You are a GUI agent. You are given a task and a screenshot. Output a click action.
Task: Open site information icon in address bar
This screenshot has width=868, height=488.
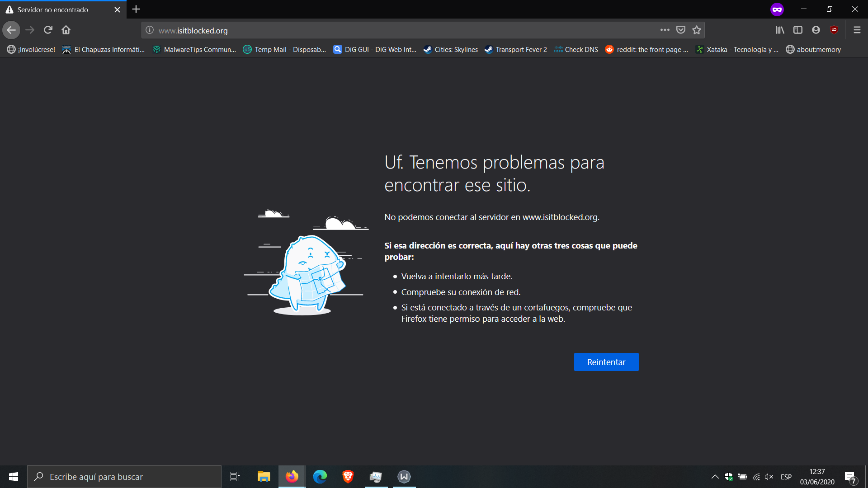(x=150, y=30)
